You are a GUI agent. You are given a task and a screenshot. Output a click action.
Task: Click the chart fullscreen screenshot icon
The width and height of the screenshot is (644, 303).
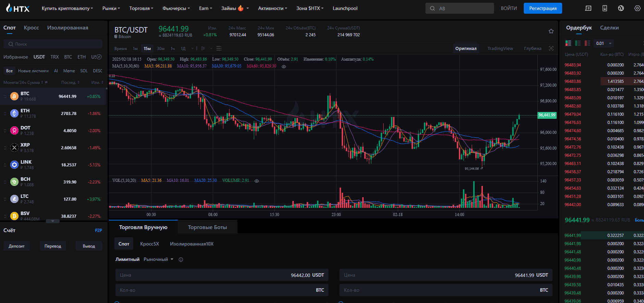(x=551, y=48)
